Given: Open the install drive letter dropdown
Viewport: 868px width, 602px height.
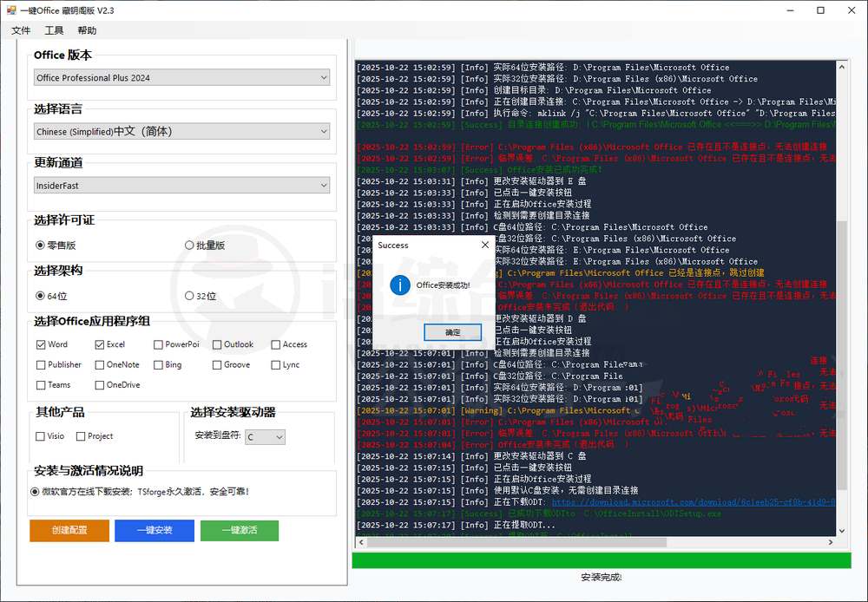Looking at the screenshot, I should point(266,437).
